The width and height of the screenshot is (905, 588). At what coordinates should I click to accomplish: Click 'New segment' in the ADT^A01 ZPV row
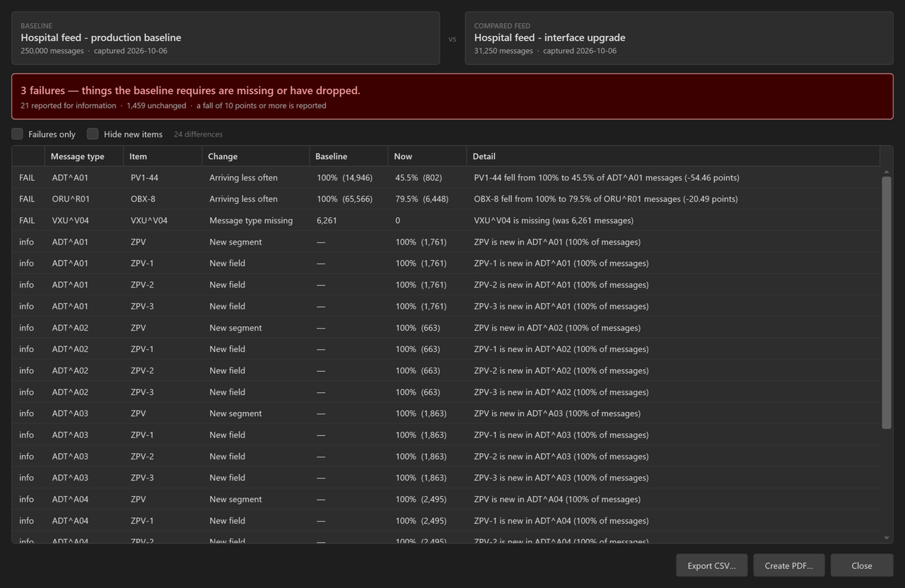pyautogui.click(x=235, y=242)
